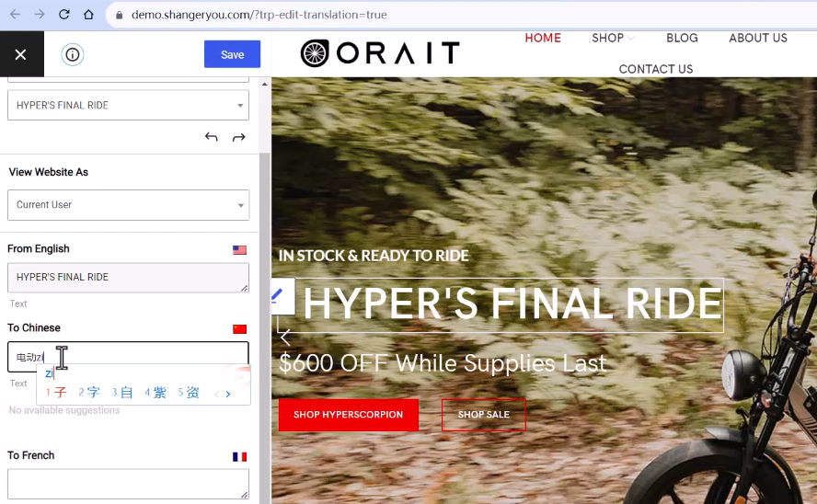Go to ABOUT US page
817x504 pixels.
click(757, 38)
